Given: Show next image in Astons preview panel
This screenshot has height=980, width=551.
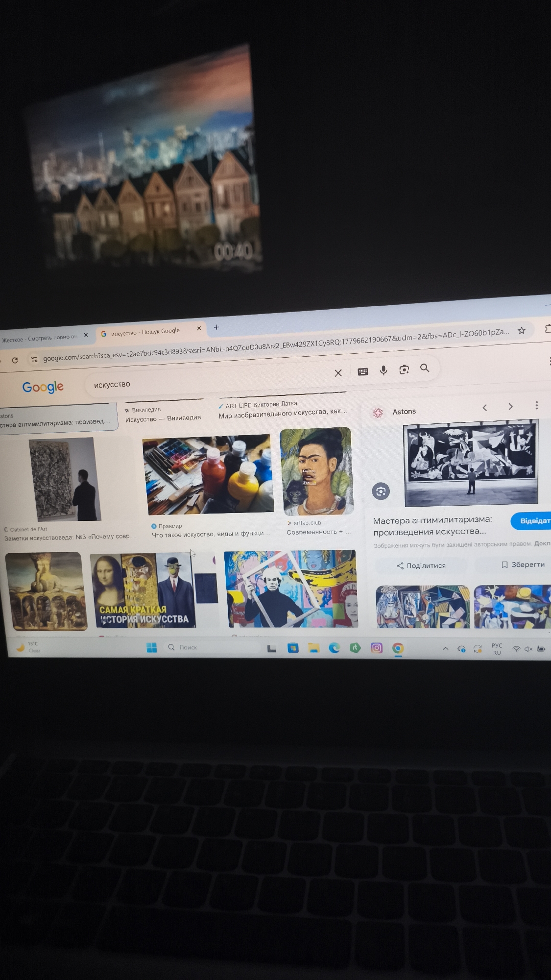Looking at the screenshot, I should click(510, 406).
